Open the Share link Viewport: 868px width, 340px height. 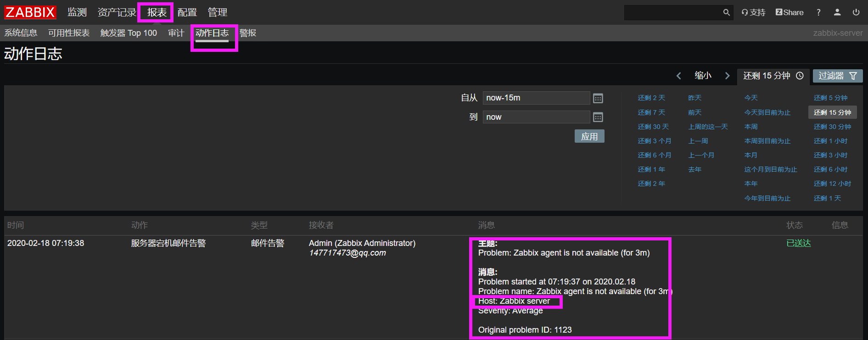point(790,12)
